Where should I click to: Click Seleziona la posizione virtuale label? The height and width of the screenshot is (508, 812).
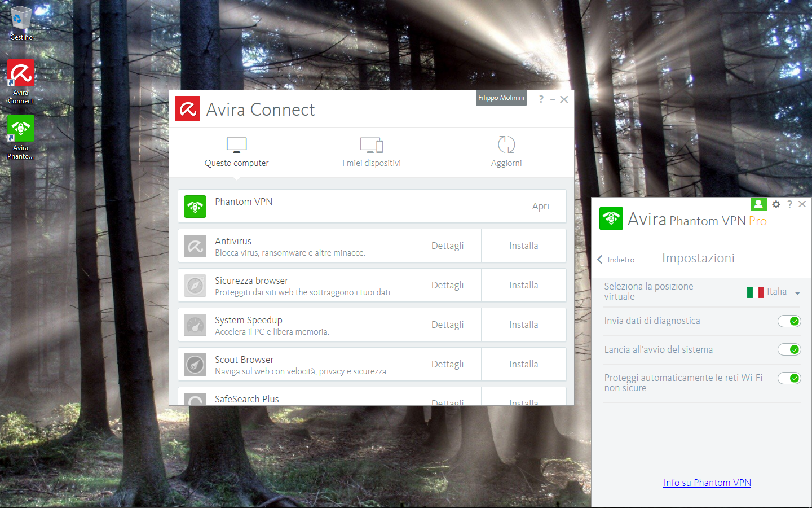(x=648, y=291)
